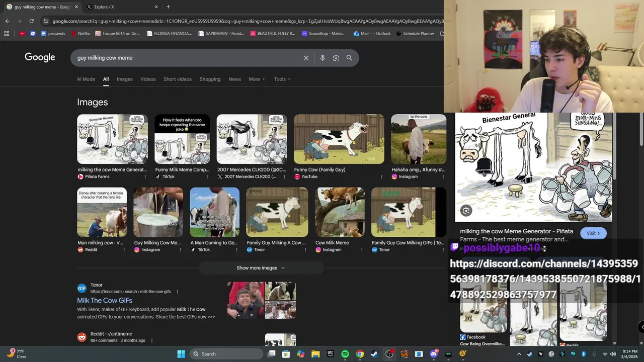644x362 pixels.
Task: Reload the Google search page
Action: click(x=31, y=21)
